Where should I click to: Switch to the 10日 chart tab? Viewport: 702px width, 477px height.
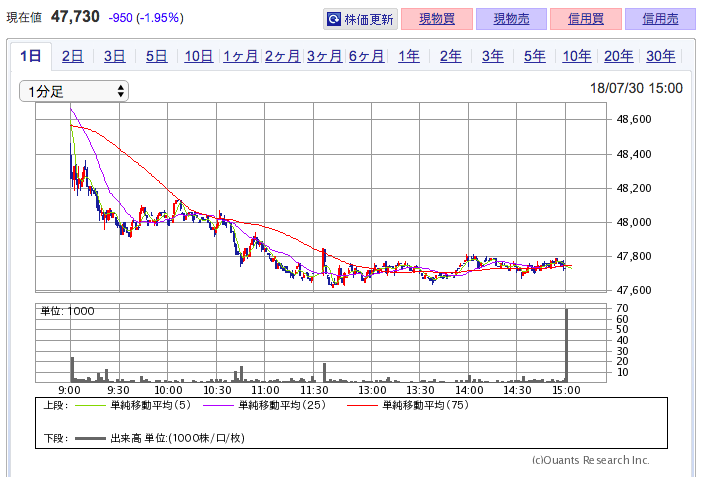[199, 56]
